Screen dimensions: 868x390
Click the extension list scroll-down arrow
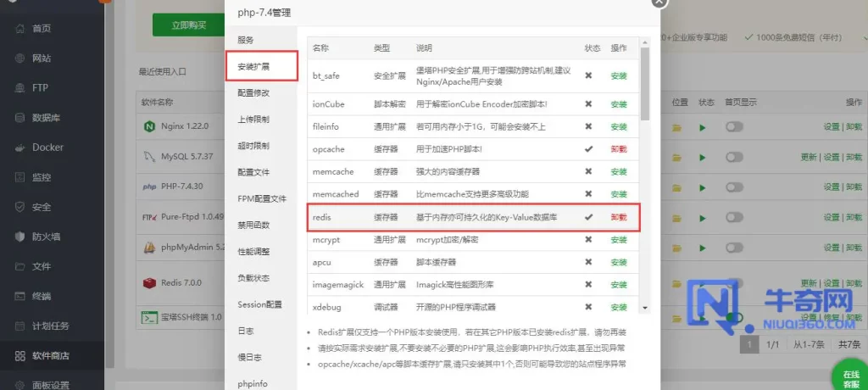[x=645, y=308]
